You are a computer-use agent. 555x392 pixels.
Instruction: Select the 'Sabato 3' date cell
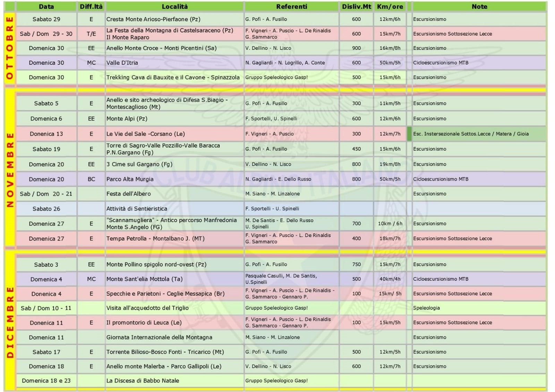46,264
